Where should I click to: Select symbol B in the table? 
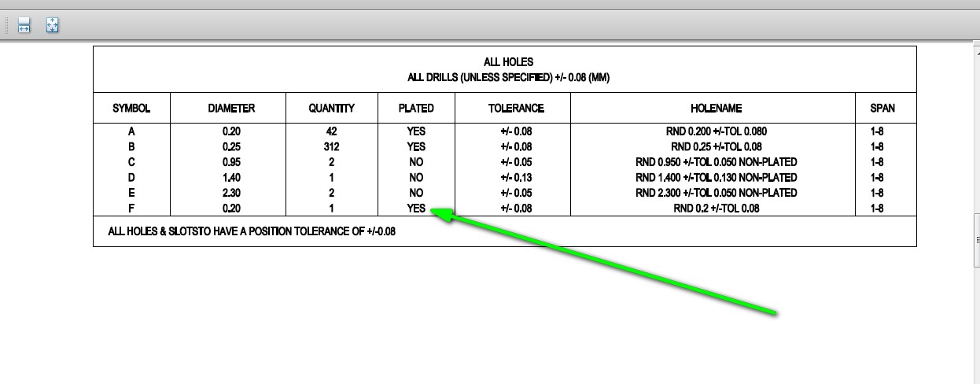(131, 146)
